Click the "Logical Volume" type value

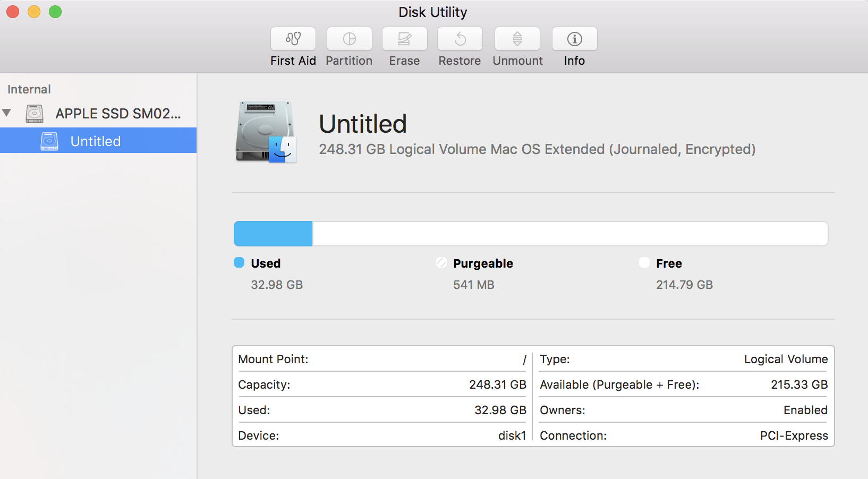coord(786,359)
